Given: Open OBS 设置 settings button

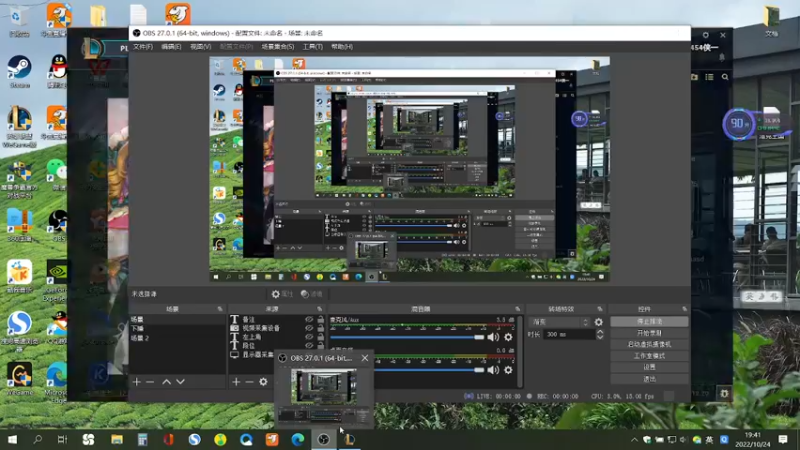Looking at the screenshot, I should click(x=649, y=367).
